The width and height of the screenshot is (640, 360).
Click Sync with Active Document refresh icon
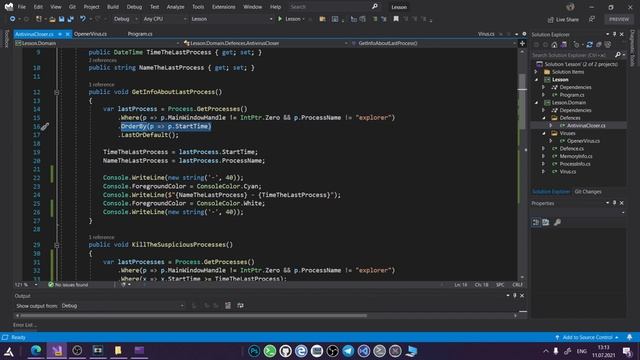coord(589,44)
